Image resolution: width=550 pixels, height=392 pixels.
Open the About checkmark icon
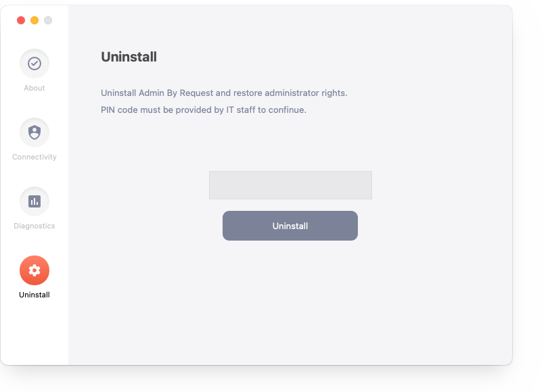click(x=35, y=64)
